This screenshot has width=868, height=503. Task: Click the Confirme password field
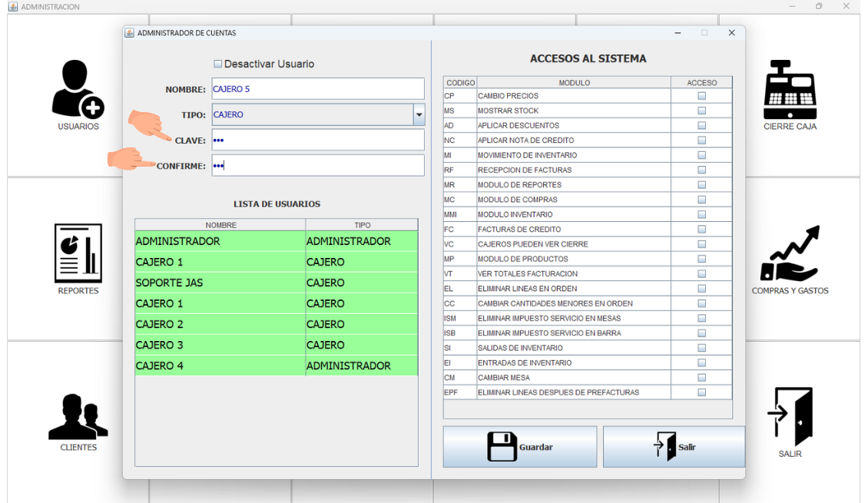317,166
